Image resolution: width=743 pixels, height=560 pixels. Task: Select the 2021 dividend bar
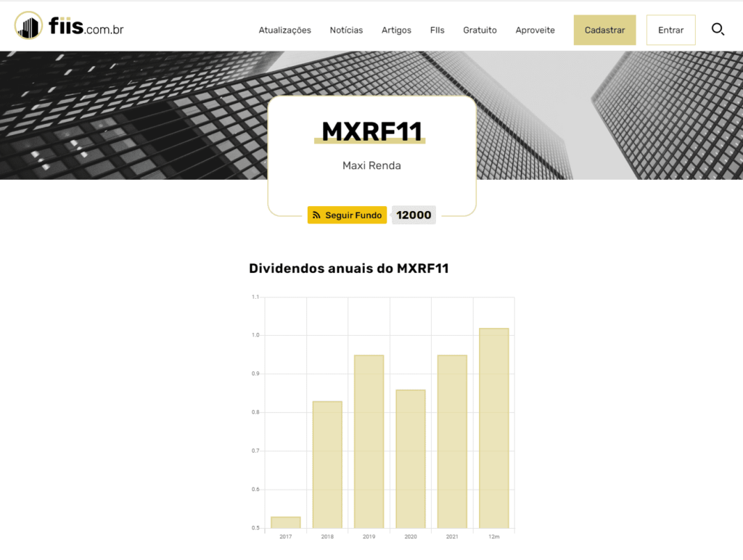tap(453, 441)
